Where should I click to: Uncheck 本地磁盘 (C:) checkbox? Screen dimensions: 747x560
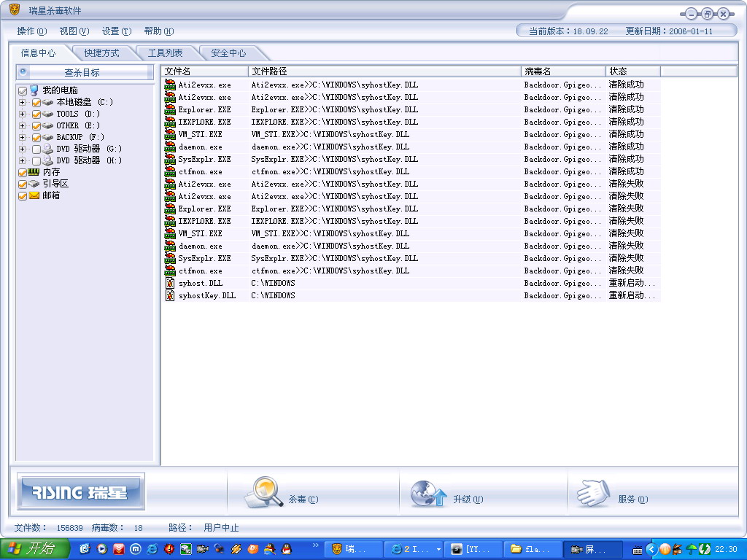click(36, 102)
